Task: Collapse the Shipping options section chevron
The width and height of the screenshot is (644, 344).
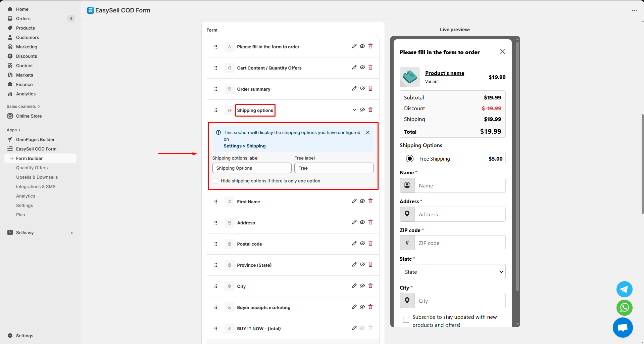Action: tap(354, 110)
